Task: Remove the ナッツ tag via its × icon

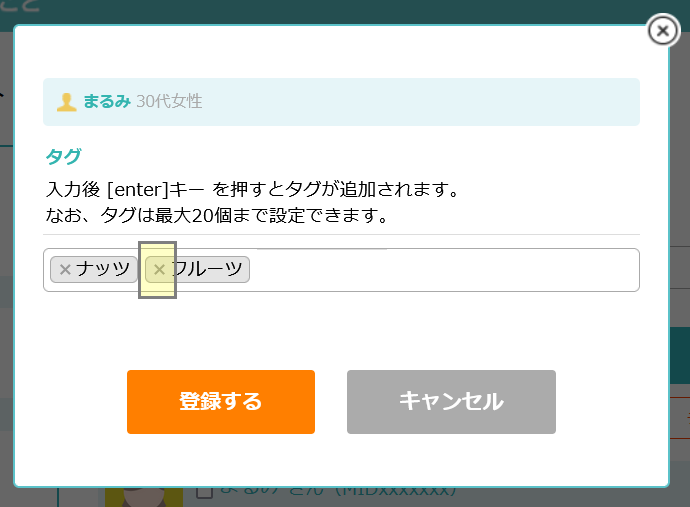Action: point(65,269)
